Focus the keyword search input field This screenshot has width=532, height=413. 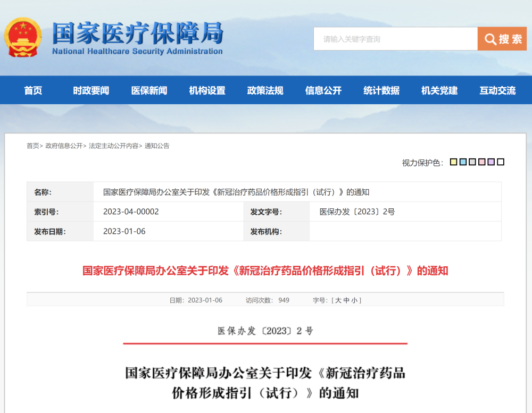pos(395,39)
